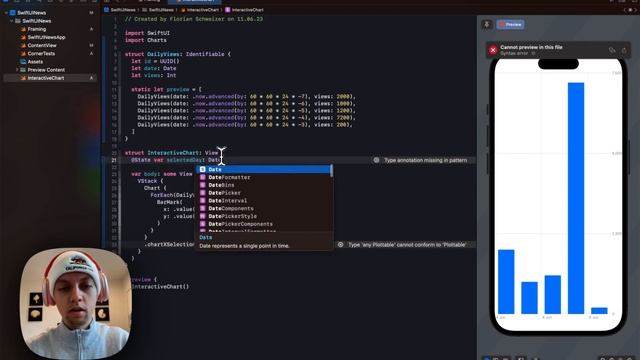Screen dimensions: 640x360
Task: Click error icon beside 'Type annotation missing'
Action: (x=376, y=160)
